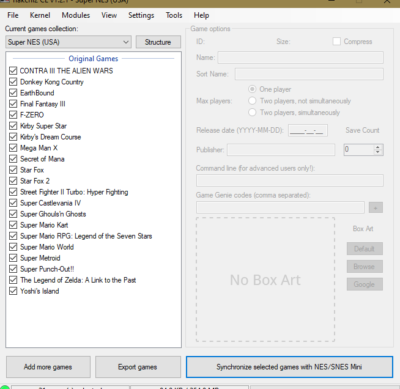Select the Star Fox game entry

[32, 170]
